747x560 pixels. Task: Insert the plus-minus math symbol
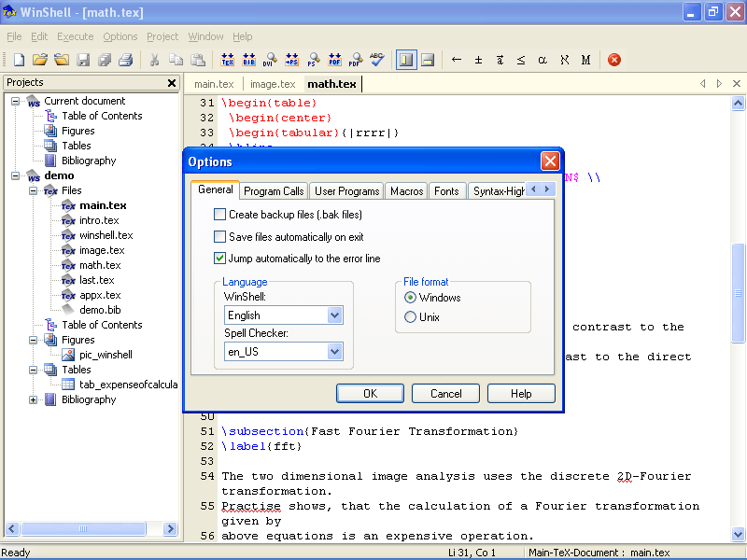pyautogui.click(x=479, y=59)
